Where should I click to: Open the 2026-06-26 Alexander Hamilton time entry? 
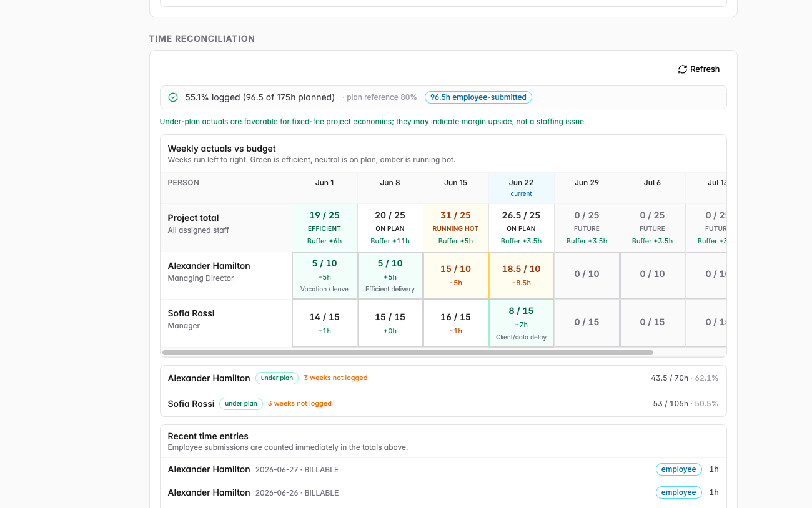443,492
